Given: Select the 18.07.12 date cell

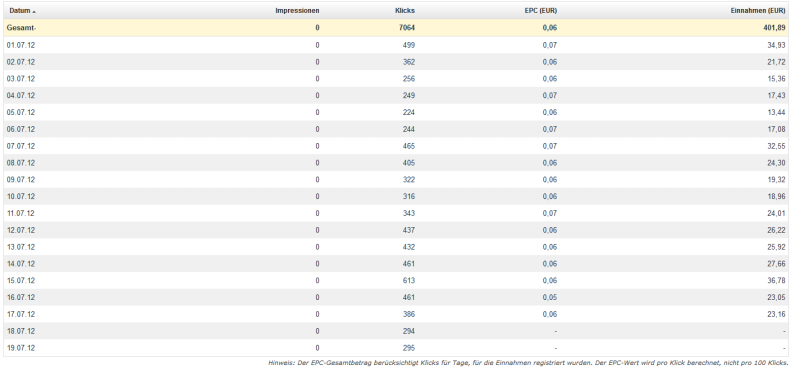Looking at the screenshot, I should click(21, 331).
